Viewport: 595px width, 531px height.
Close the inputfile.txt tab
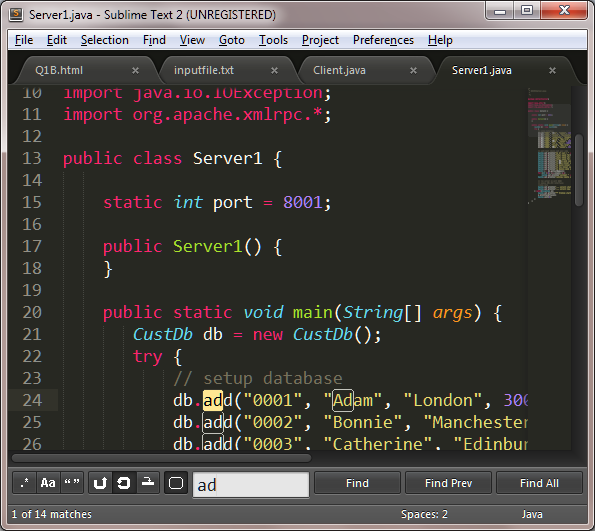[x=274, y=71]
